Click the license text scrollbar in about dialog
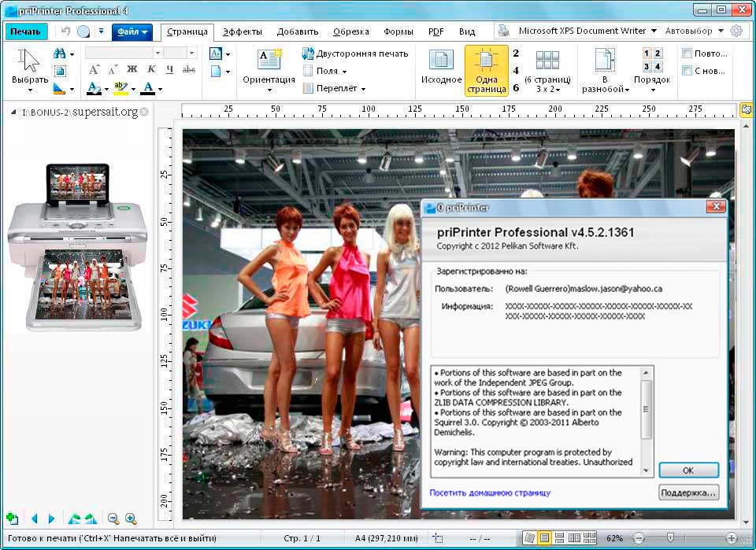Screen dimensions: 756x550 (x=646, y=409)
